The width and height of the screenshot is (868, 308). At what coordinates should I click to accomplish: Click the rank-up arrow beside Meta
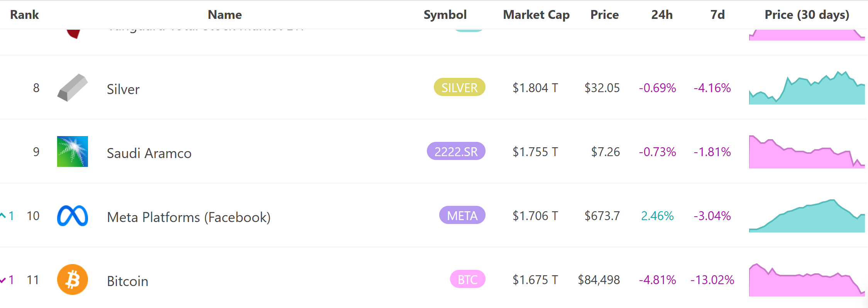tap(3, 215)
